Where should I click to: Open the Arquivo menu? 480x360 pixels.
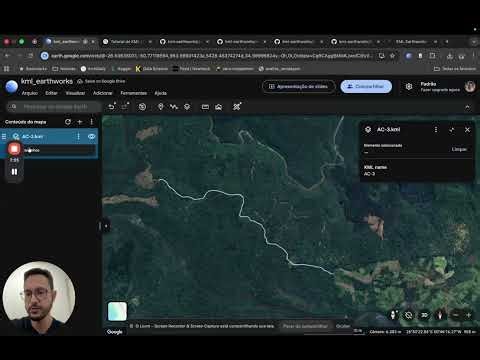pos(30,93)
